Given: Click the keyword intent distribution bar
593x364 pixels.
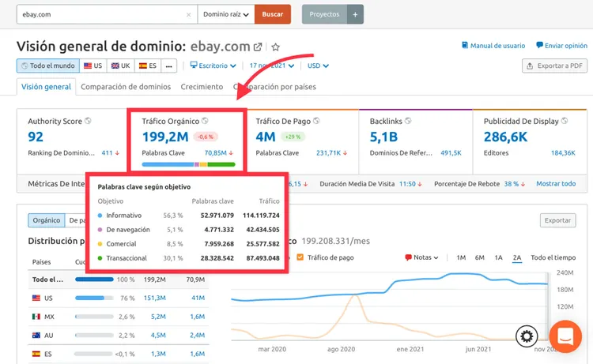Looking at the screenshot, I should pos(189,164).
